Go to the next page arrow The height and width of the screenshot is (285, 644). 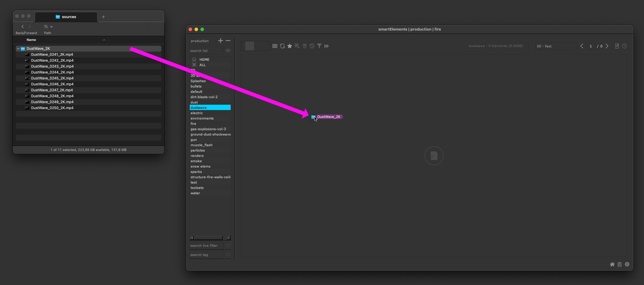click(x=607, y=46)
